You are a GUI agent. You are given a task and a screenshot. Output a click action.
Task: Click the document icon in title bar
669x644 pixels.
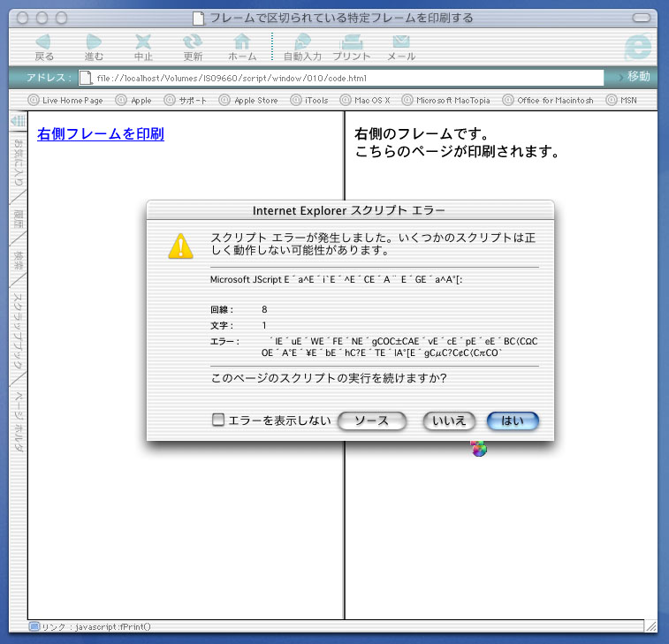[x=198, y=19]
